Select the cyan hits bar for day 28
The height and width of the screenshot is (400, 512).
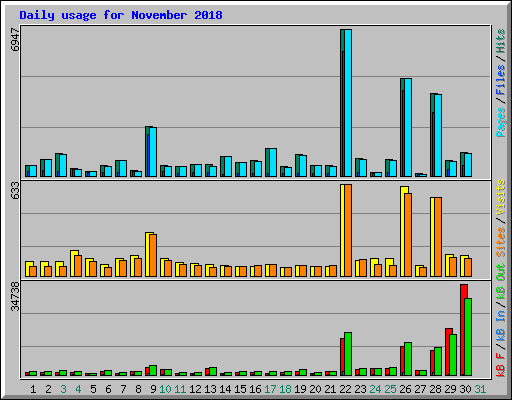point(438,135)
